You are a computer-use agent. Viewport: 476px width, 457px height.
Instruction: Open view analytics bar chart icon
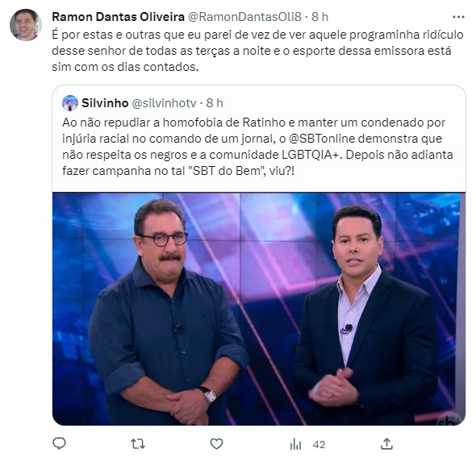point(295,444)
